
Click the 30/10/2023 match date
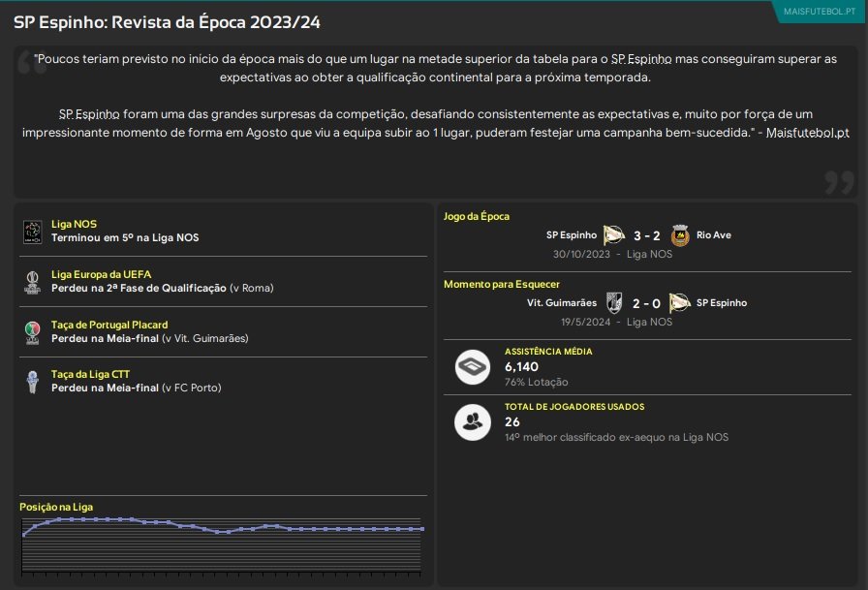tap(581, 254)
